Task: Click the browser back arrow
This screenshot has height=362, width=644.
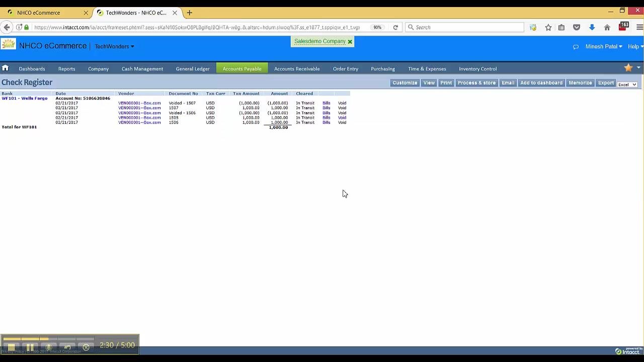Action: tap(7, 27)
